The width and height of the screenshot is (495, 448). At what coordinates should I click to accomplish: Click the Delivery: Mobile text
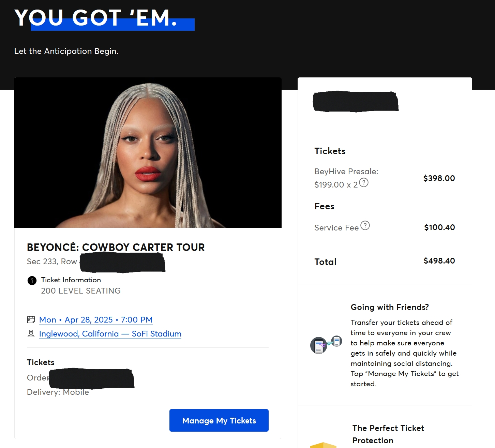[x=58, y=392]
